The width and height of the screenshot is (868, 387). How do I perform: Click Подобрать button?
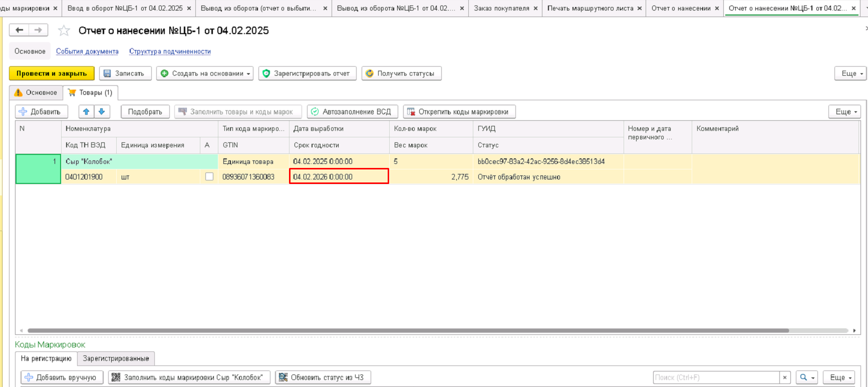pyautogui.click(x=145, y=112)
